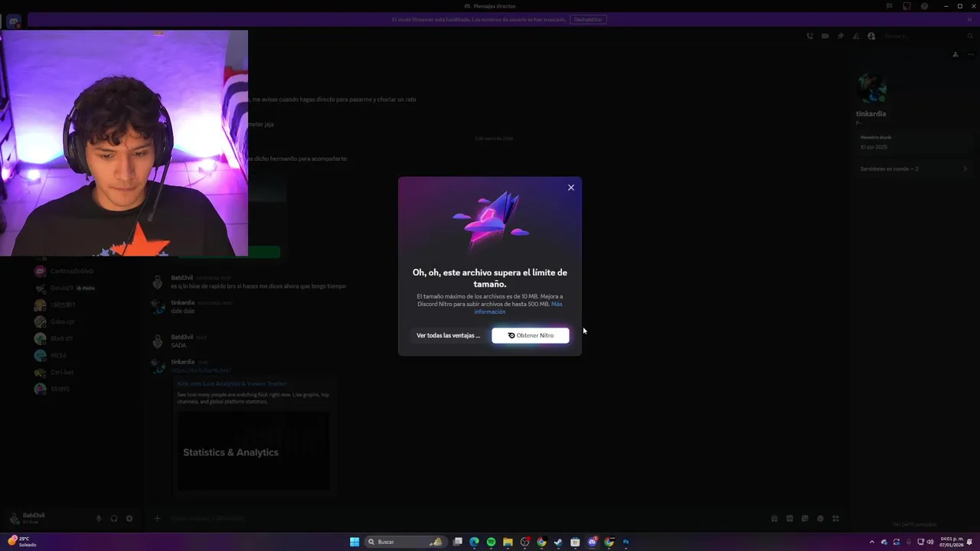Image resolution: width=980 pixels, height=551 pixels.
Task: Open the apps icon in chat bar
Action: pos(835,518)
